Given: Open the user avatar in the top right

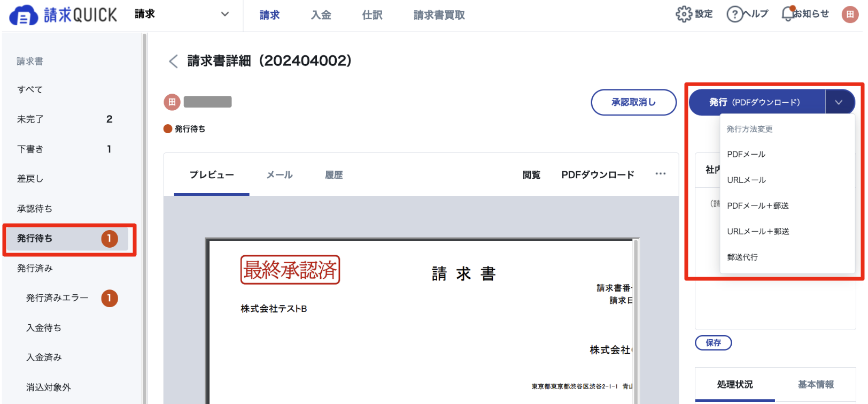Looking at the screenshot, I should tap(850, 14).
